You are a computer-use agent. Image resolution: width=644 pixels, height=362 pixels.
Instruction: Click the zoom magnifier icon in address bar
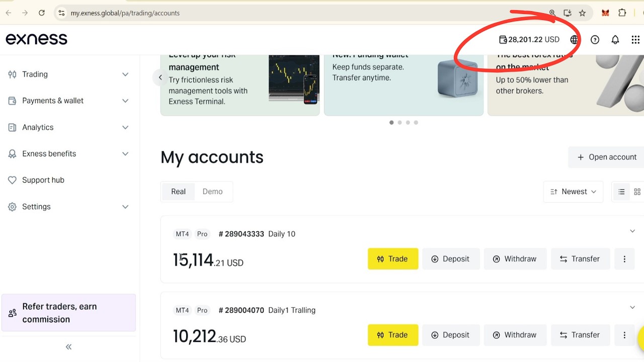552,13
